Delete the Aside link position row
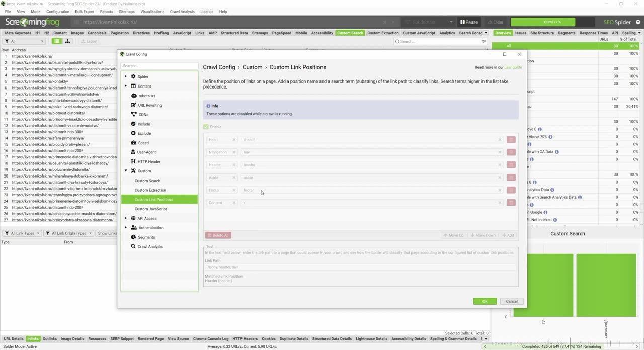The image size is (644, 350). (511, 178)
